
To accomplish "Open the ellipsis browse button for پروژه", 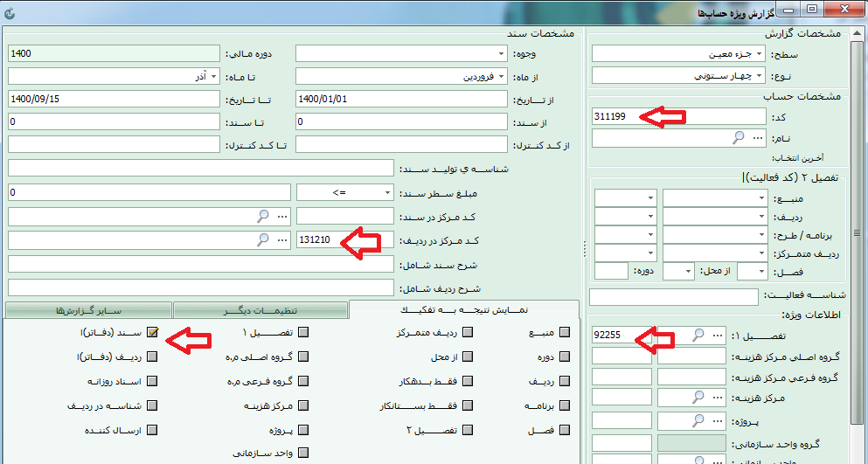I will (x=718, y=420).
